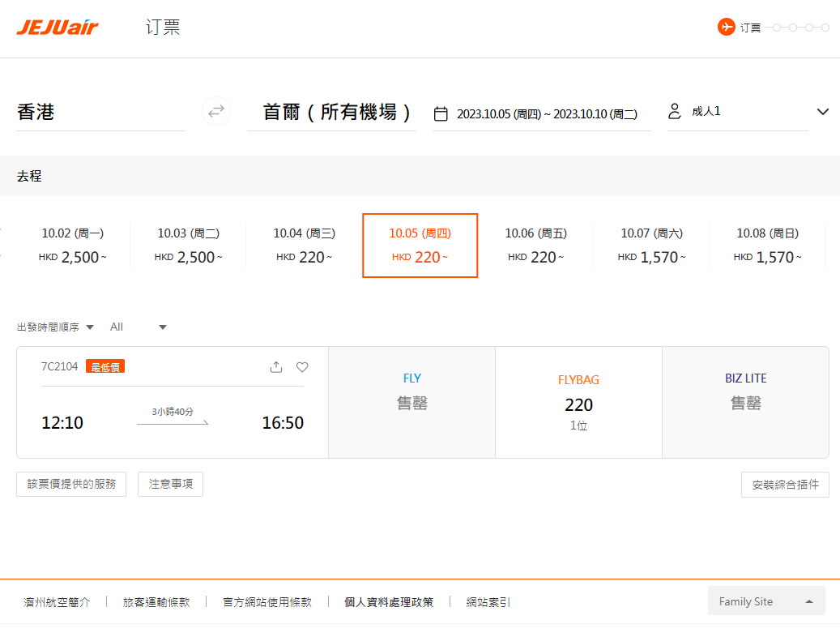The width and height of the screenshot is (840, 637).
Task: Open the All filter dropdown
Action: [138, 327]
